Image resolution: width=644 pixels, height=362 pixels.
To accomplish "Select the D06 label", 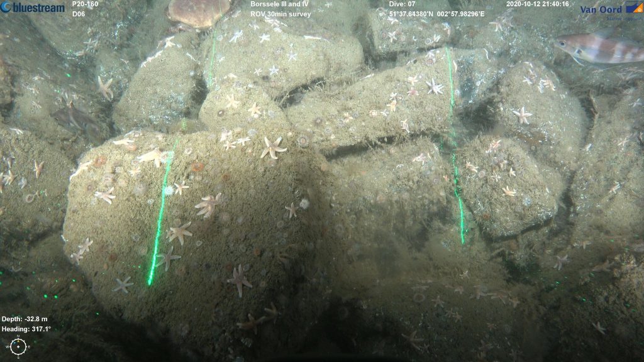I will pyautogui.click(x=79, y=14).
